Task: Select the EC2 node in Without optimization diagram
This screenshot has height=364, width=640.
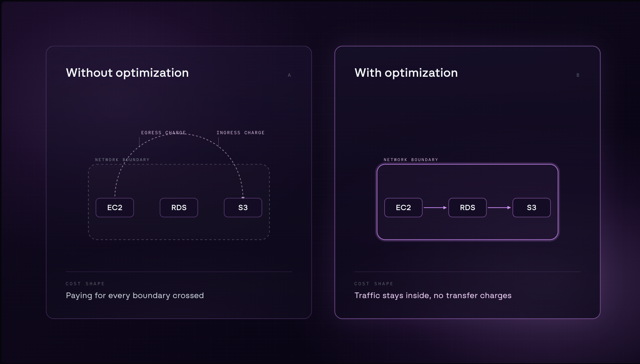Action: pyautogui.click(x=115, y=208)
